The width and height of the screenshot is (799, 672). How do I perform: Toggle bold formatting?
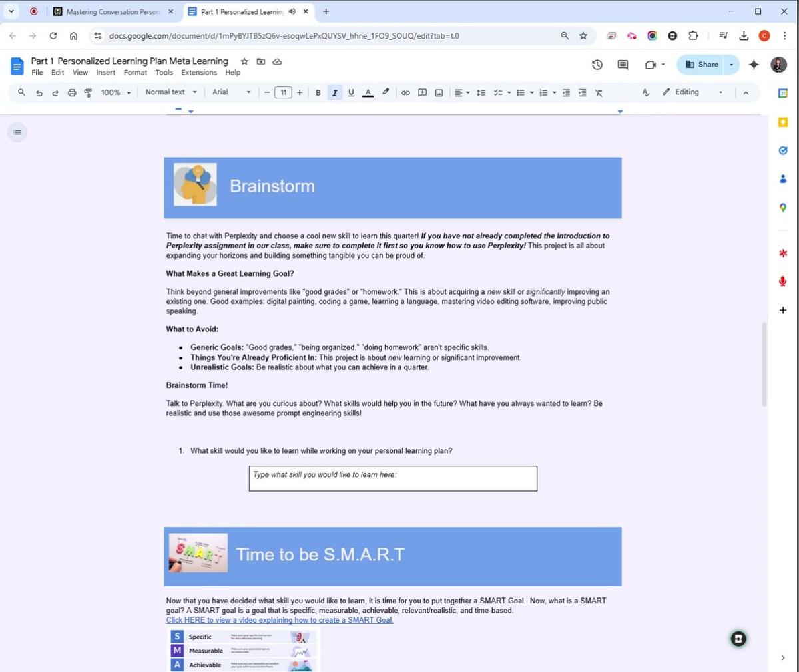pyautogui.click(x=318, y=93)
